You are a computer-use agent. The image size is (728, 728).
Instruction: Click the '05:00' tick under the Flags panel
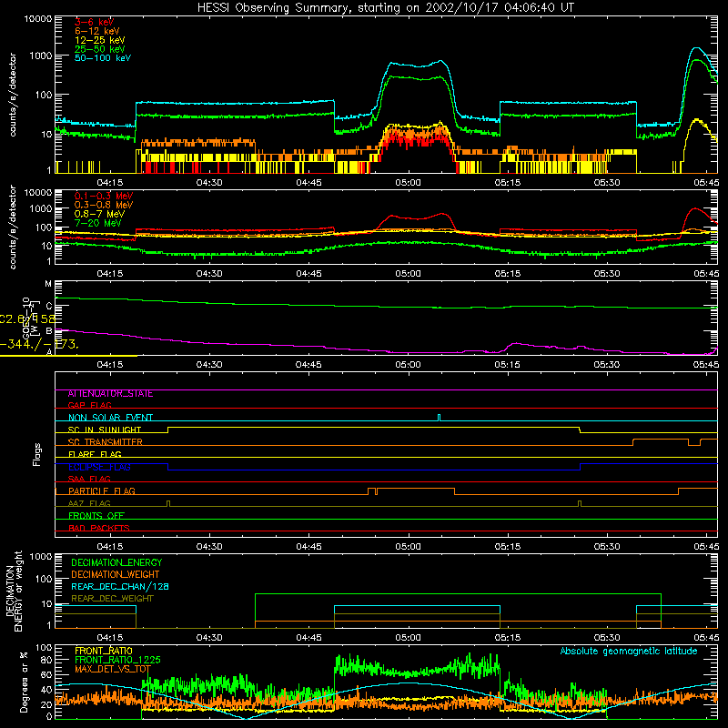408,547
